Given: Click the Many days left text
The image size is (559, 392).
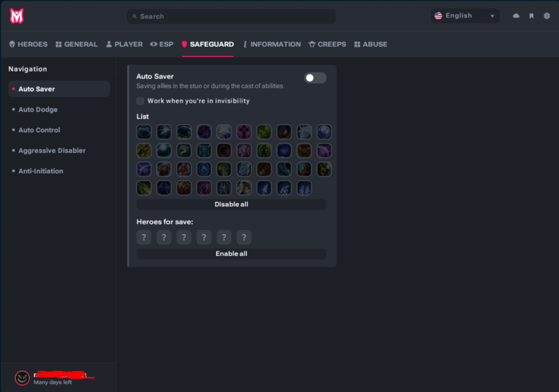Looking at the screenshot, I should (53, 382).
